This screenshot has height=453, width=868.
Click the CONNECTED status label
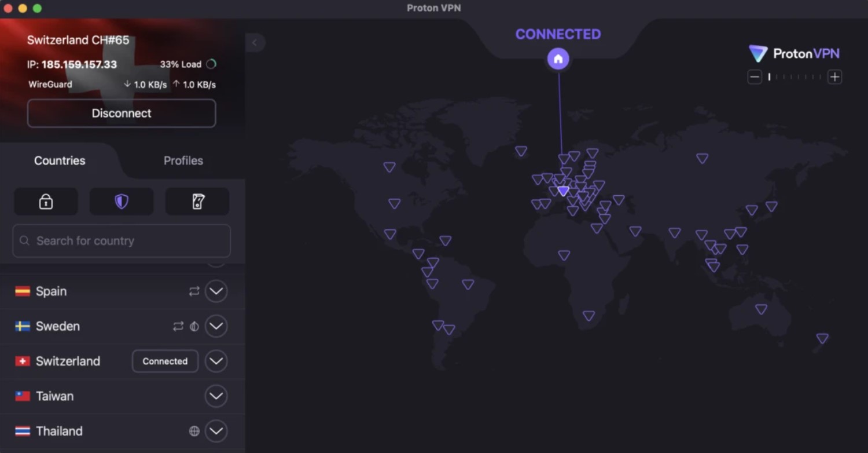[x=558, y=34]
